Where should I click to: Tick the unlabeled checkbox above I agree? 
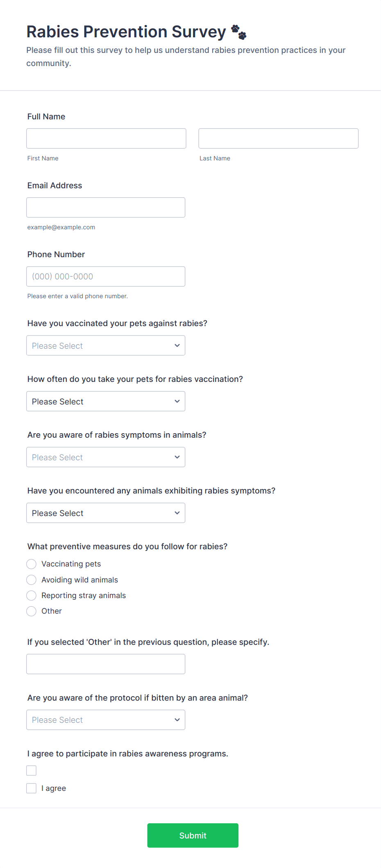32,770
